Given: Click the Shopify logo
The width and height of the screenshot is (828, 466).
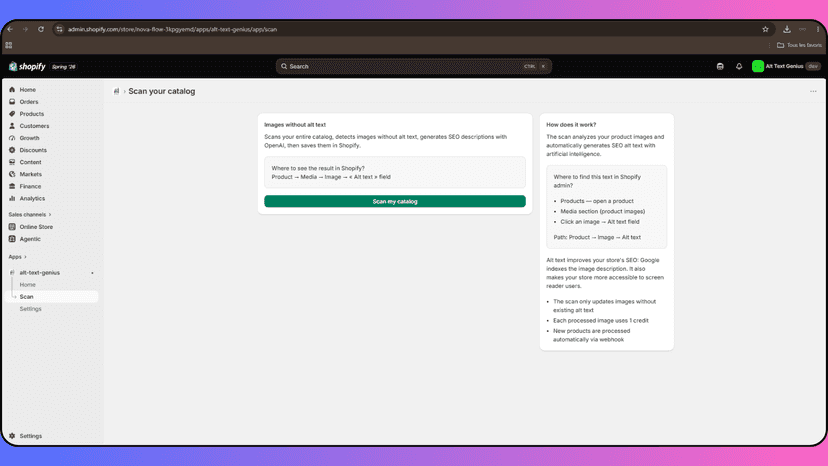Looking at the screenshot, I should point(27,67).
